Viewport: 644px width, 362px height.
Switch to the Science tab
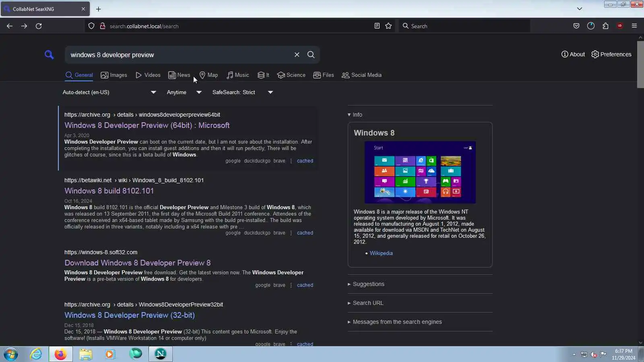(291, 75)
